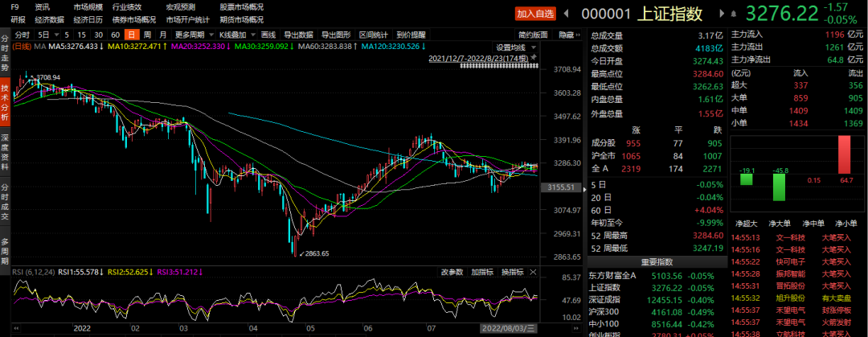
Task: Open the 资讯 menu item
Action: click(x=42, y=6)
